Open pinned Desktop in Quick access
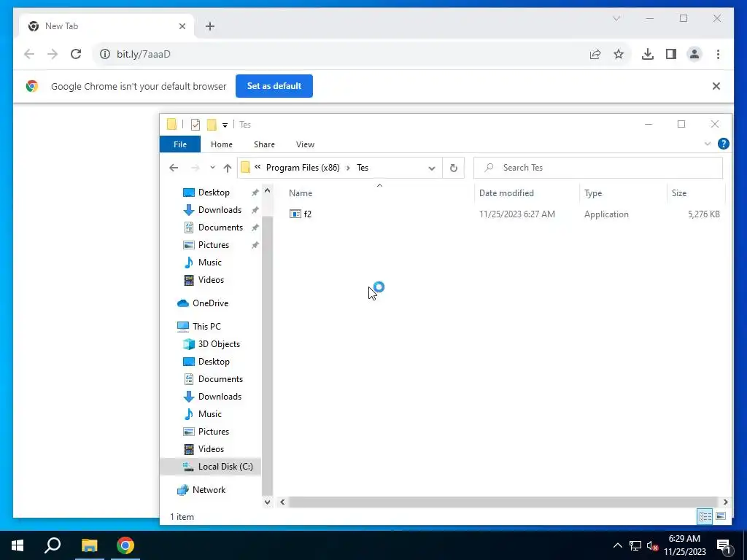 pos(214,192)
